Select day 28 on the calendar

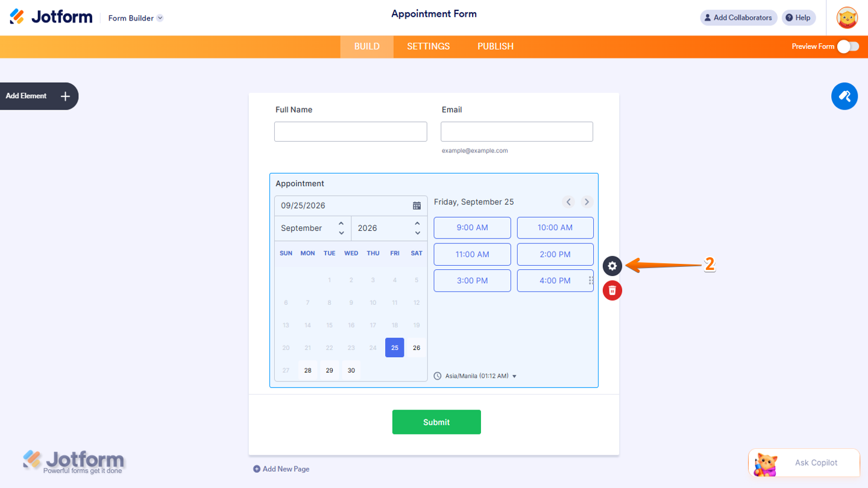coord(308,370)
